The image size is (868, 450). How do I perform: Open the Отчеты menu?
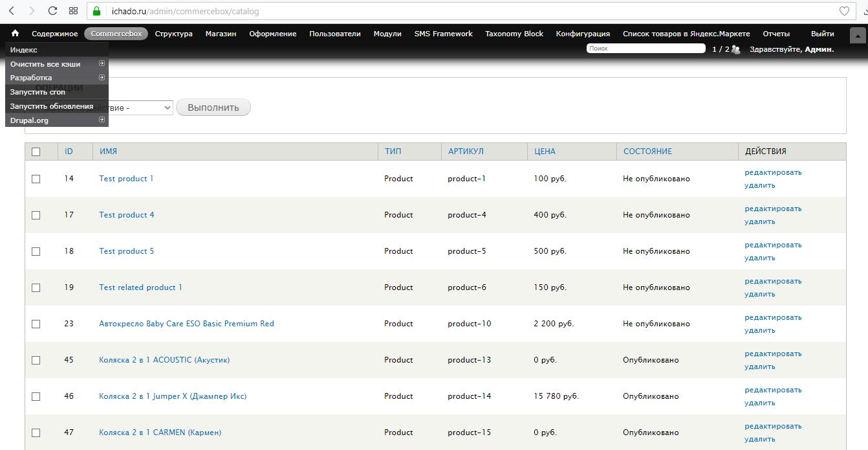pos(776,34)
